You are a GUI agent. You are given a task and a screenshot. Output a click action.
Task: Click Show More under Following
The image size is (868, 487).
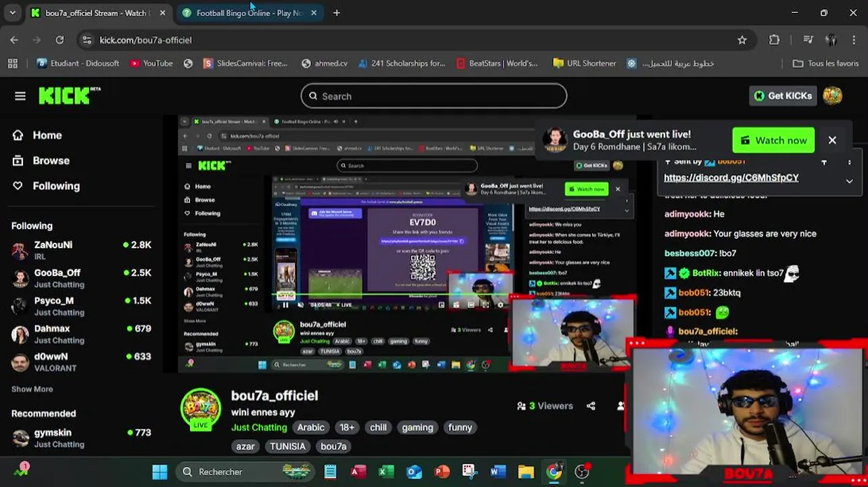pos(32,389)
